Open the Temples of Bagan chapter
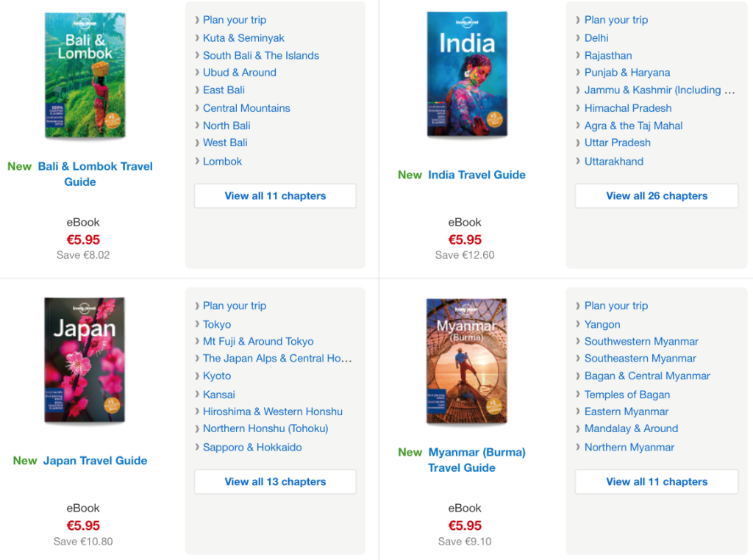 point(627,395)
